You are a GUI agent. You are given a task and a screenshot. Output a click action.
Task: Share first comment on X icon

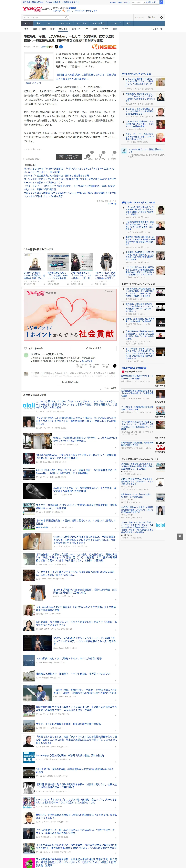tap(115, 366)
